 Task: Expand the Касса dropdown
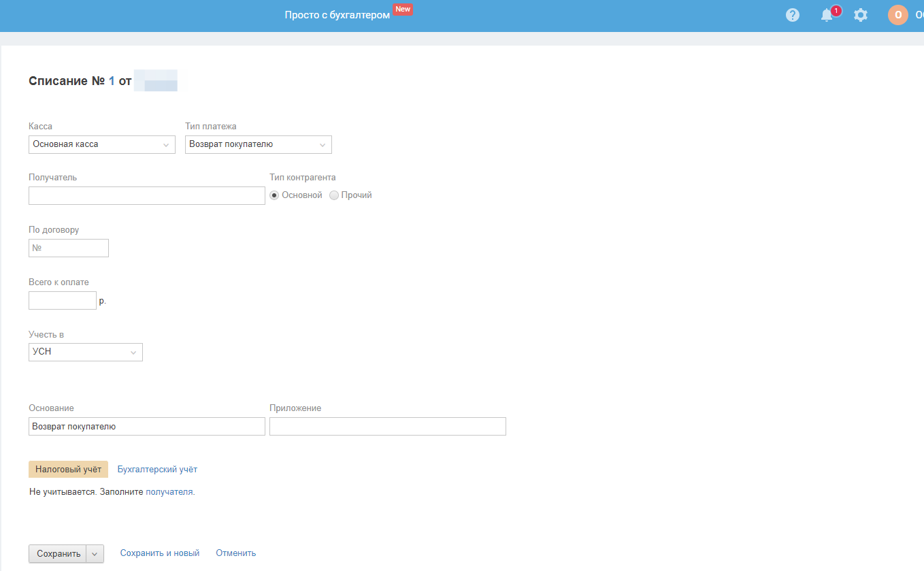[x=102, y=144]
